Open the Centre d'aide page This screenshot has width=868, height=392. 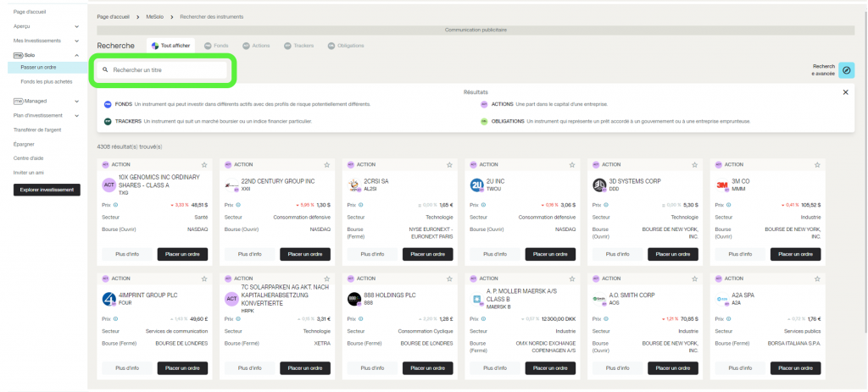28,158
